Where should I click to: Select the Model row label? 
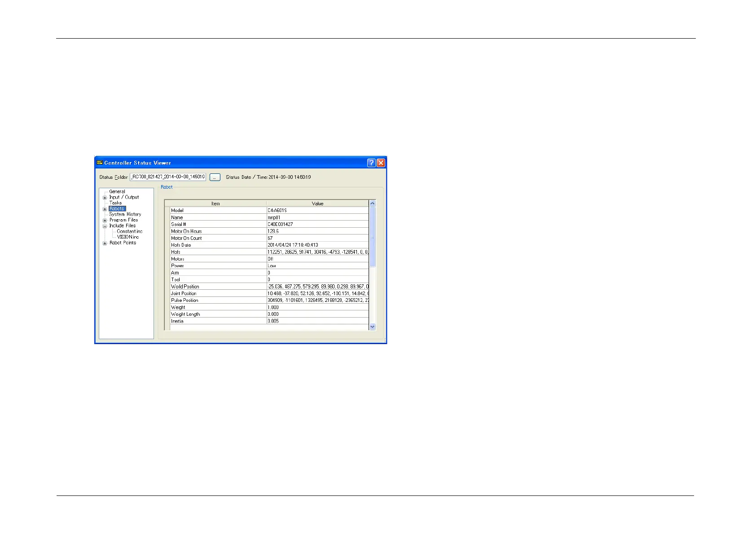pyautogui.click(x=177, y=210)
